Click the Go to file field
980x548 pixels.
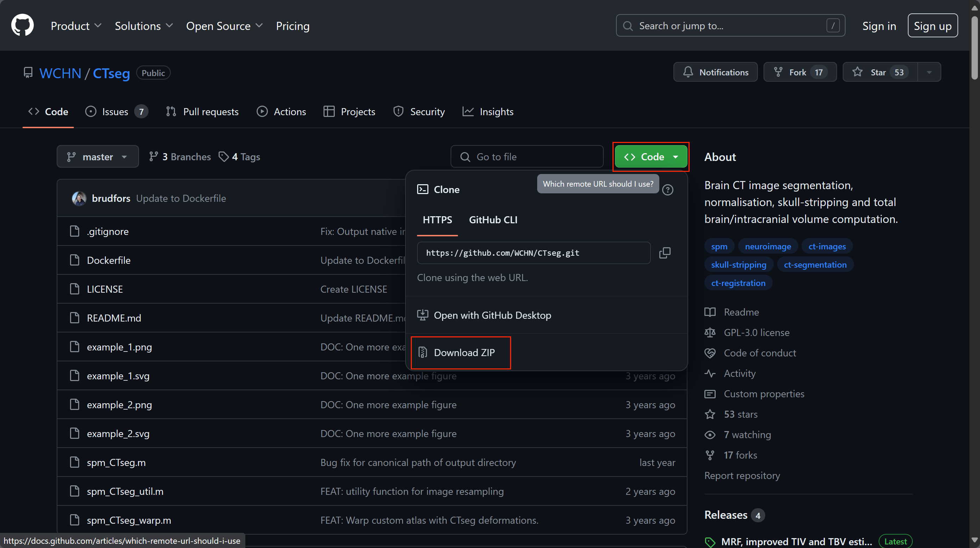pos(527,157)
